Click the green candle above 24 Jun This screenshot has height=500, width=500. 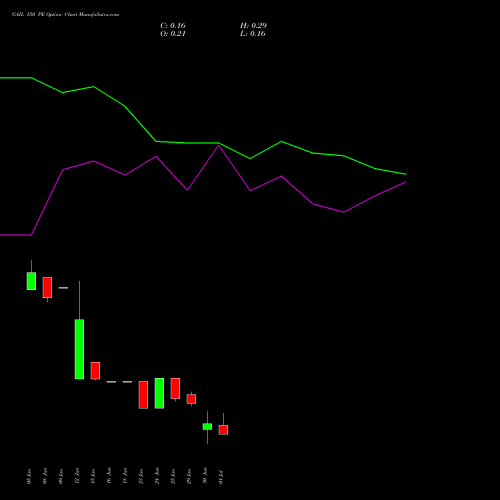[159, 393]
